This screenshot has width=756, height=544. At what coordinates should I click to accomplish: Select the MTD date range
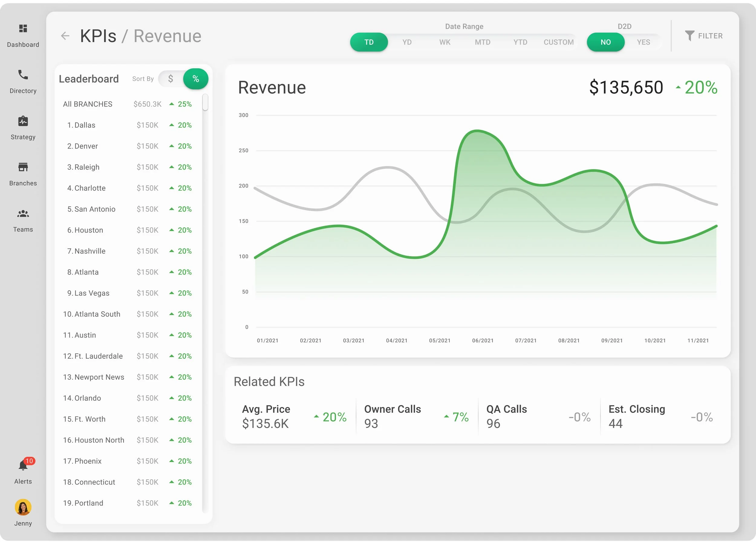tap(482, 42)
